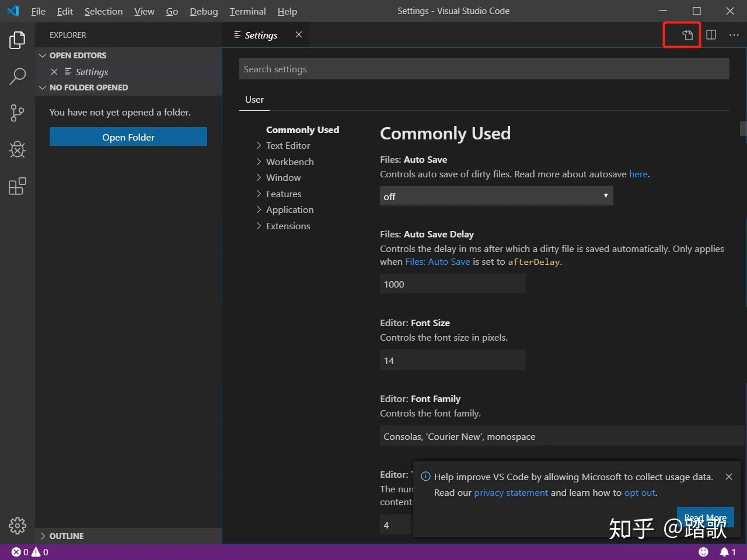Click the feedback smiley in status bar

point(703,552)
